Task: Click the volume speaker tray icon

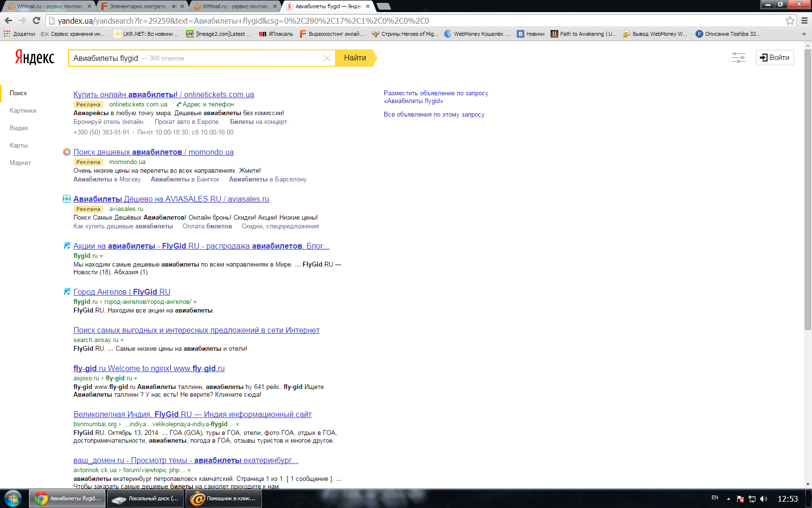Action: 764,499
